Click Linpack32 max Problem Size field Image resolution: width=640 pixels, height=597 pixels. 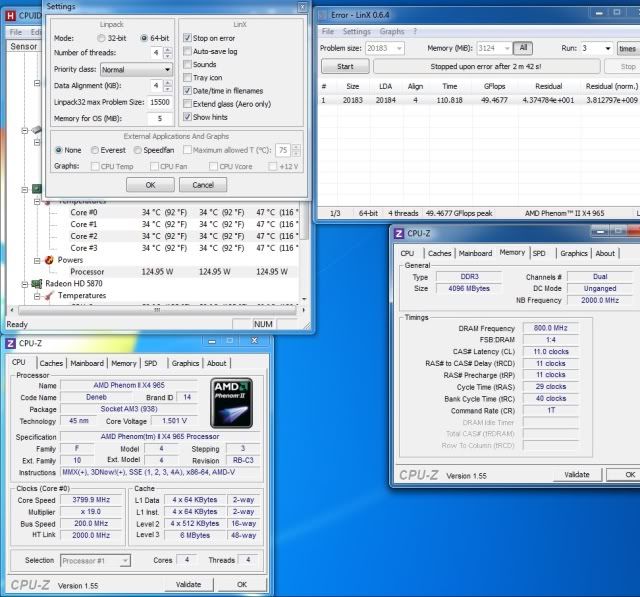click(x=160, y=102)
